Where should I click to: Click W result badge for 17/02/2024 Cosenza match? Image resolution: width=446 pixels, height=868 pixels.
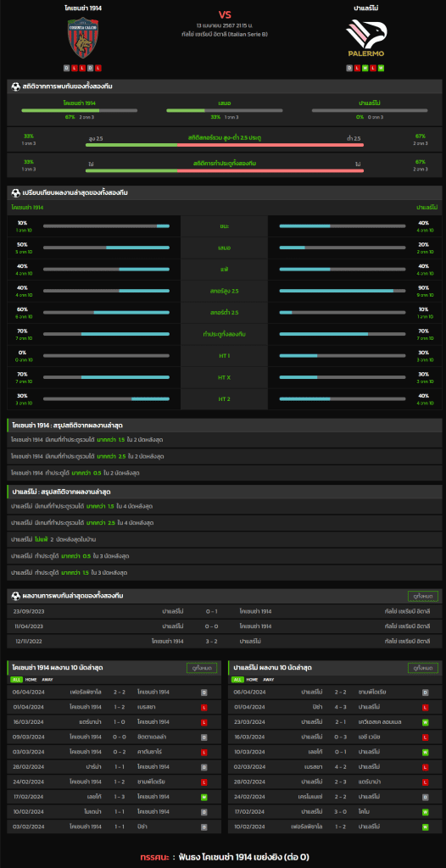203,797
